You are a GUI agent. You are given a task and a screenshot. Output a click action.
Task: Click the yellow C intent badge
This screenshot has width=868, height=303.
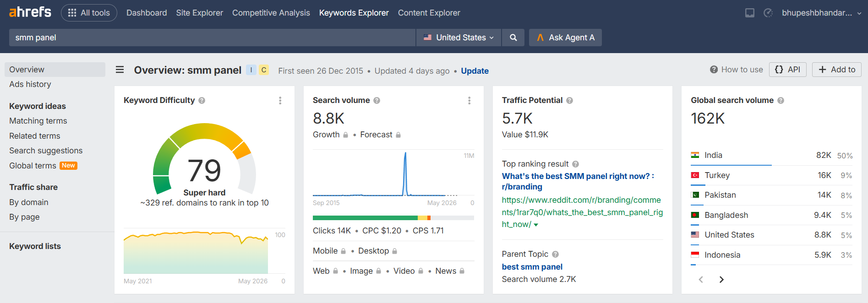(x=264, y=70)
